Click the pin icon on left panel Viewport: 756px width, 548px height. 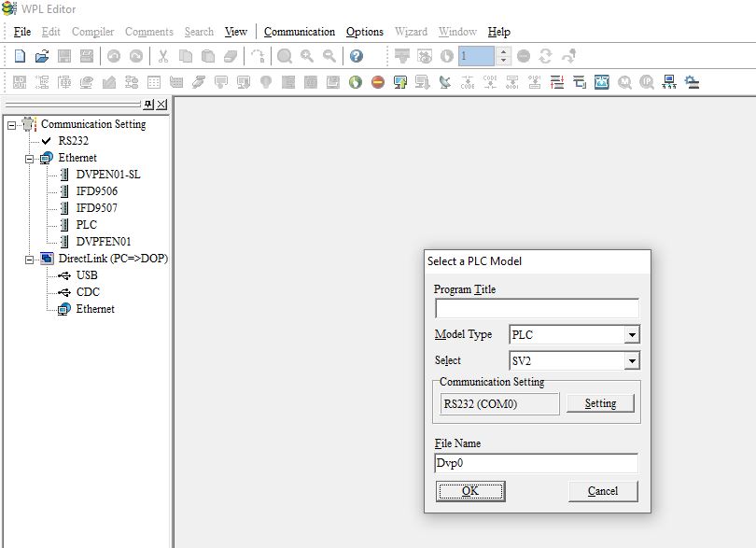(x=148, y=105)
